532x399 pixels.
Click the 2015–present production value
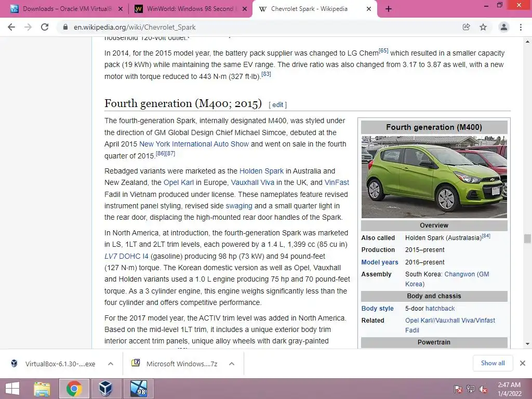click(x=425, y=250)
